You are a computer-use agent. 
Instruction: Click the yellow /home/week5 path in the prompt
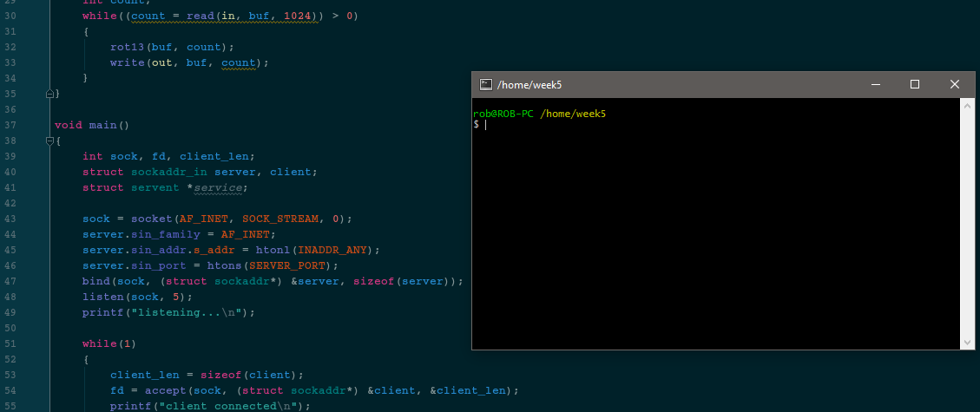coord(573,114)
